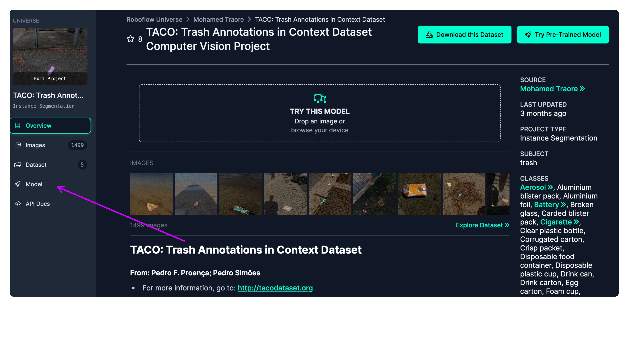The image size is (644, 352).
Task: Click the bounding box icon above Try This Model
Action: tap(319, 98)
